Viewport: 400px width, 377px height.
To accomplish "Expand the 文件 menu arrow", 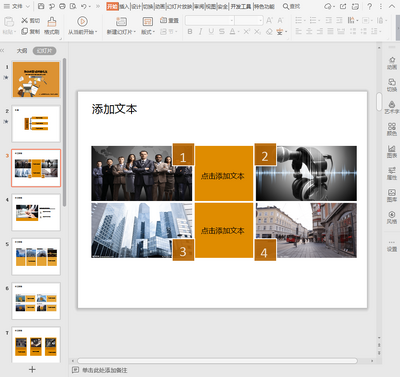I will (28, 6).
